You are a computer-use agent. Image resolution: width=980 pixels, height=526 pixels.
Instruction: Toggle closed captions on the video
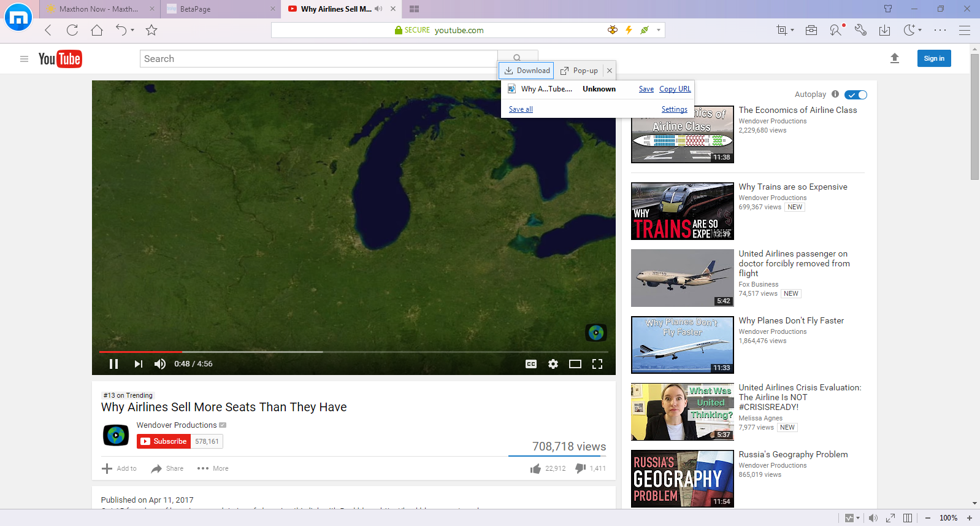coord(531,364)
